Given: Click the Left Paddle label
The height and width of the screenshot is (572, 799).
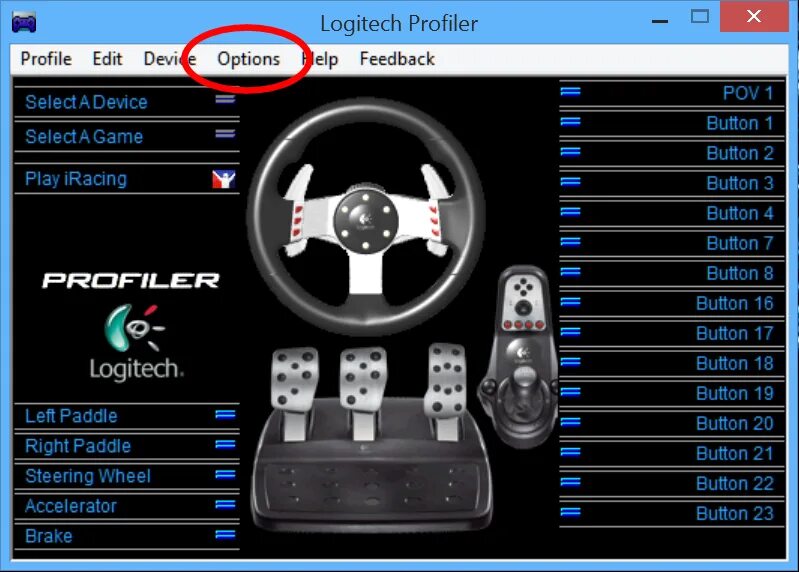Looking at the screenshot, I should point(71,416).
